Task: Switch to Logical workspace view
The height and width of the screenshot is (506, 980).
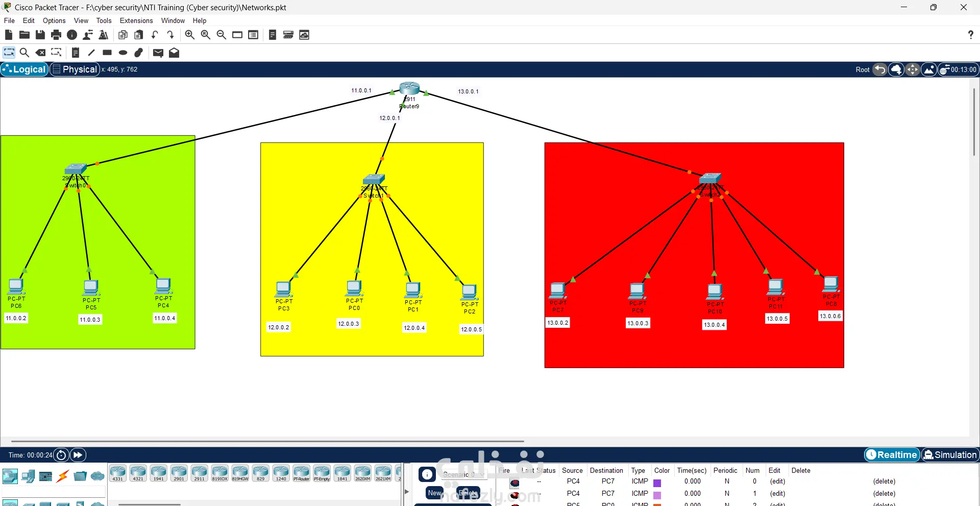Action: 24,69
